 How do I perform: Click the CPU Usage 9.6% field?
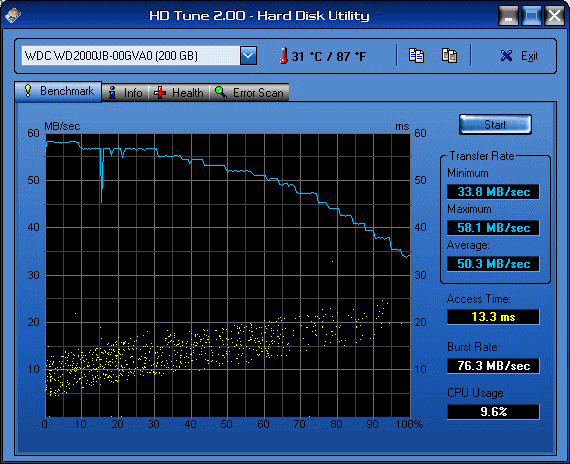click(x=493, y=412)
